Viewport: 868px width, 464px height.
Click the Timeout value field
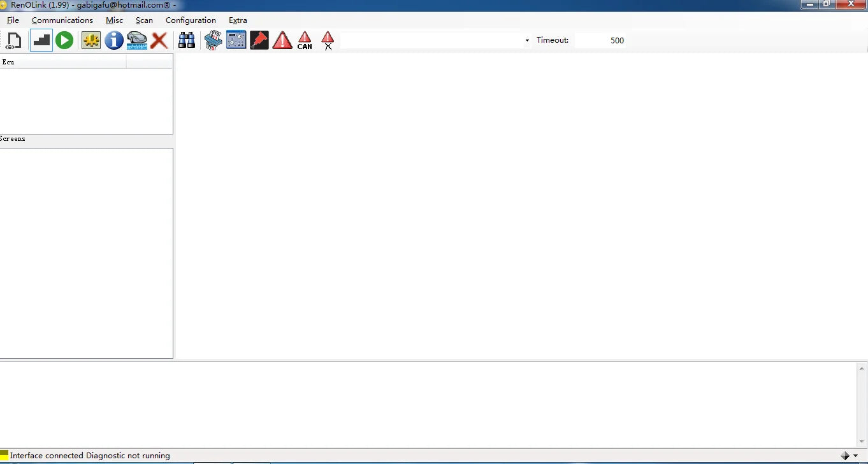(x=600, y=40)
